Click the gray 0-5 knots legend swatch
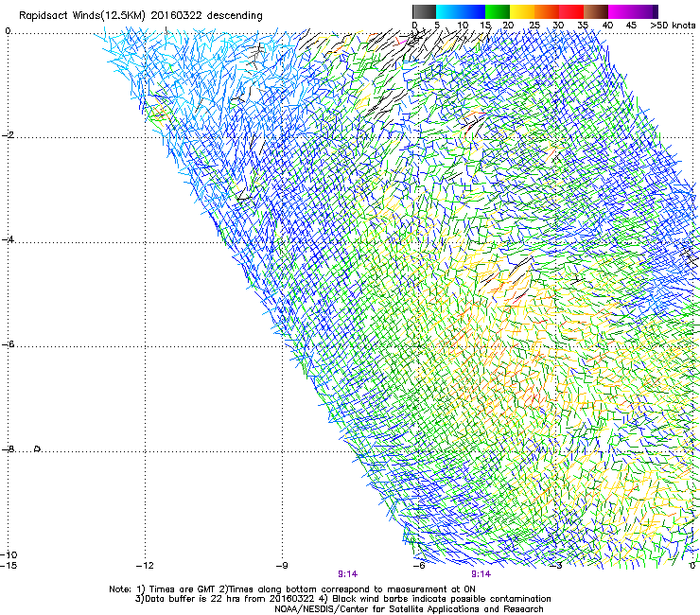The width and height of the screenshot is (700, 615). coord(424,11)
